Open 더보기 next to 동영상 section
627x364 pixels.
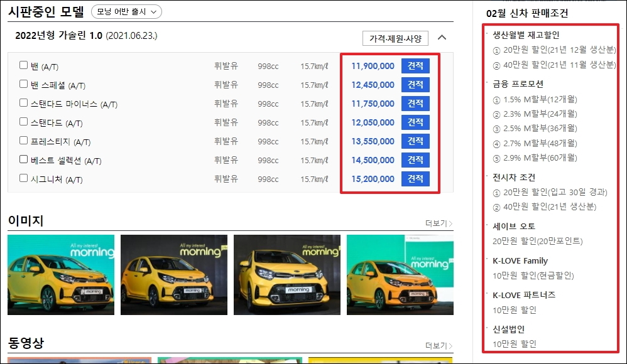click(439, 346)
